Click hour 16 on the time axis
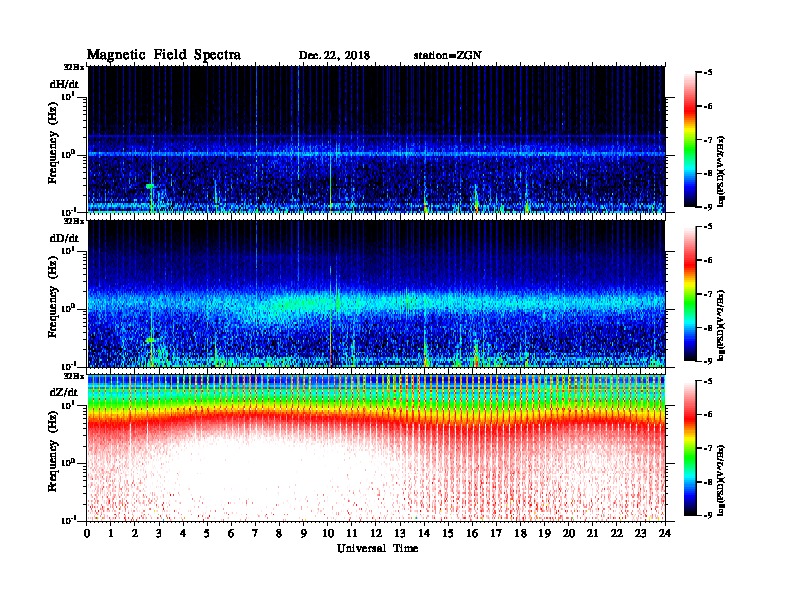Image resolution: width=792 pixels, height=612 pixels. tap(472, 534)
